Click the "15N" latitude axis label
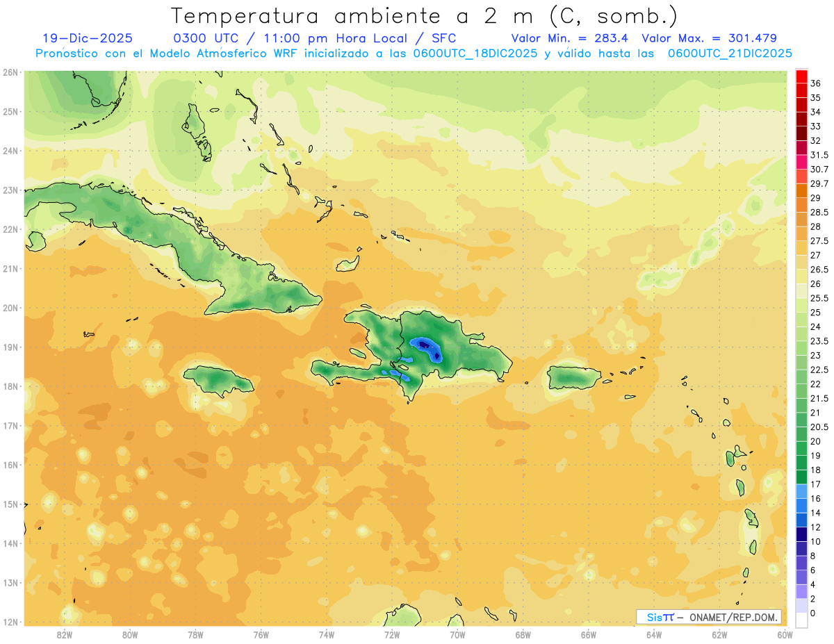This screenshot has width=834, height=644. click(10, 504)
